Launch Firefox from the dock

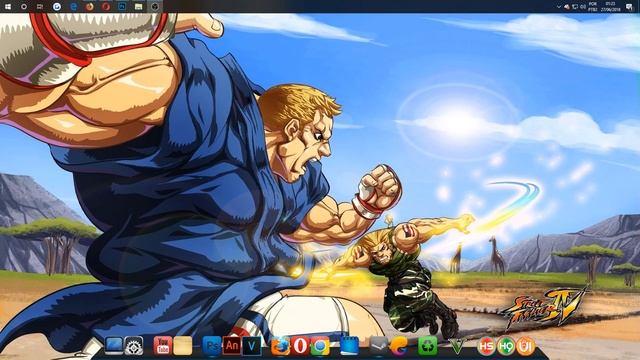280,346
